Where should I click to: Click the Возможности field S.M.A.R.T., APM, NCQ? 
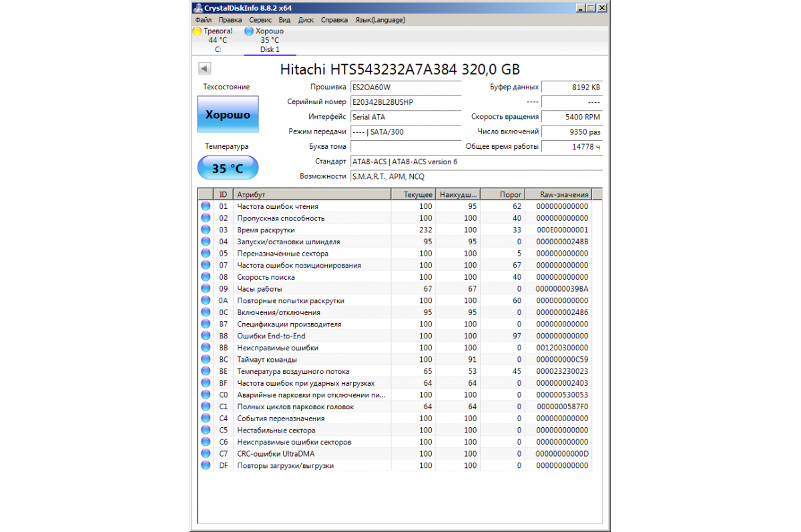[x=475, y=176]
